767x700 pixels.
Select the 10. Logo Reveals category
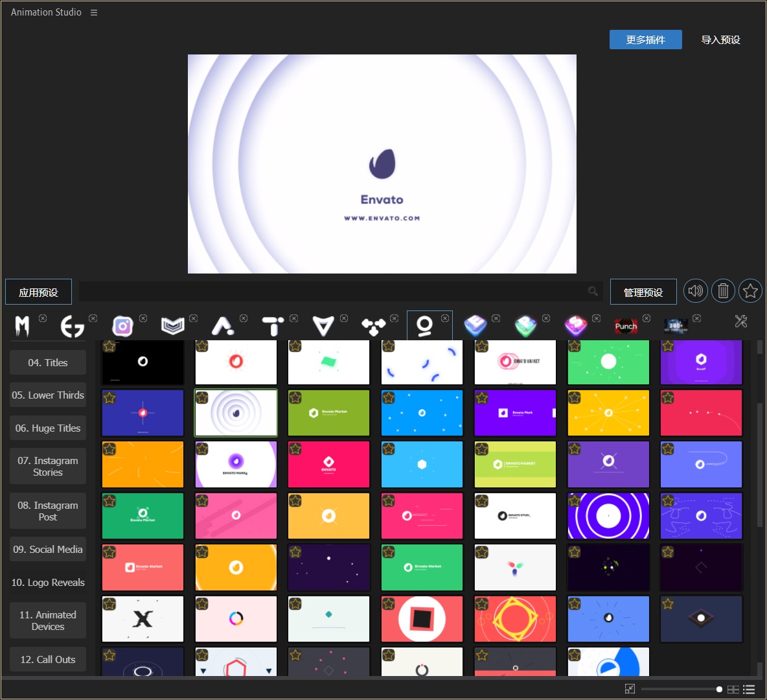click(x=48, y=583)
